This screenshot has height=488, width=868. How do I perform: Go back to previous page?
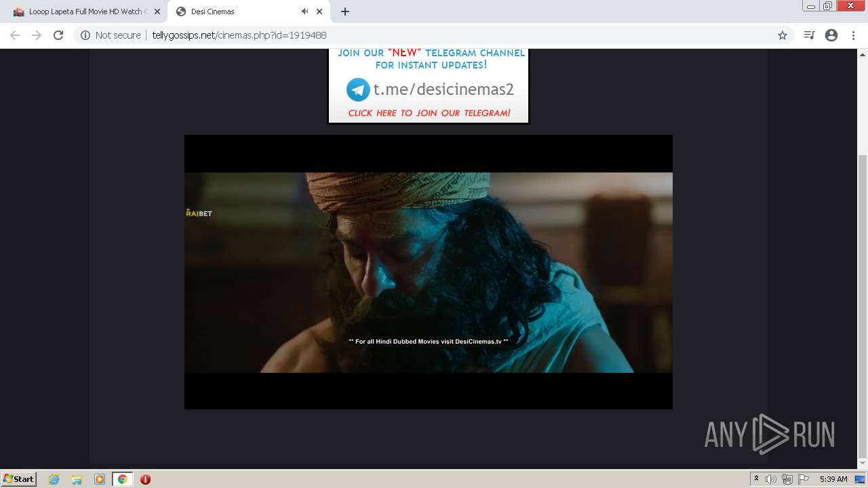[15, 35]
